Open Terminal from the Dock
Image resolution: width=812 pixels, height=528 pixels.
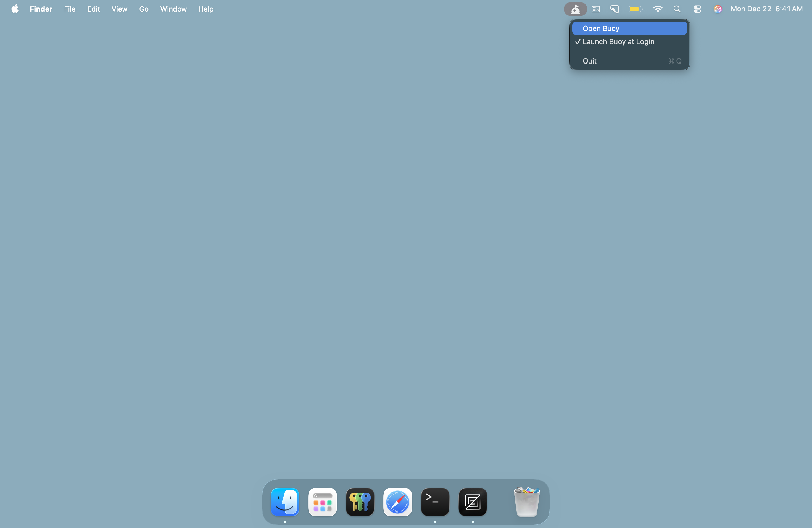[x=435, y=502]
